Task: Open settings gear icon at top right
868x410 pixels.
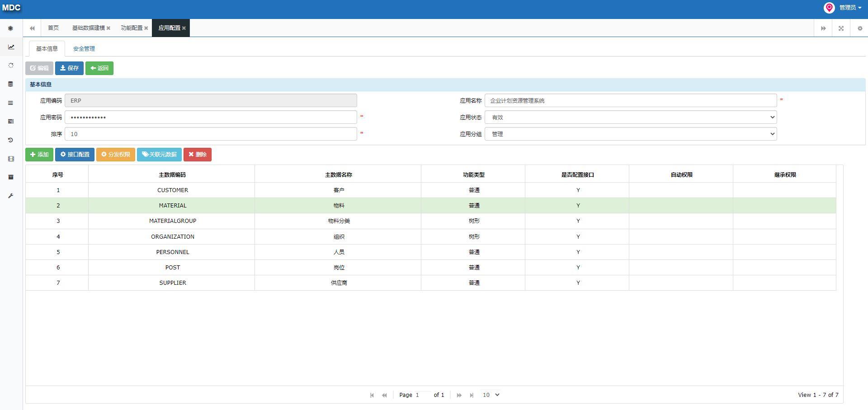Action: (859, 28)
